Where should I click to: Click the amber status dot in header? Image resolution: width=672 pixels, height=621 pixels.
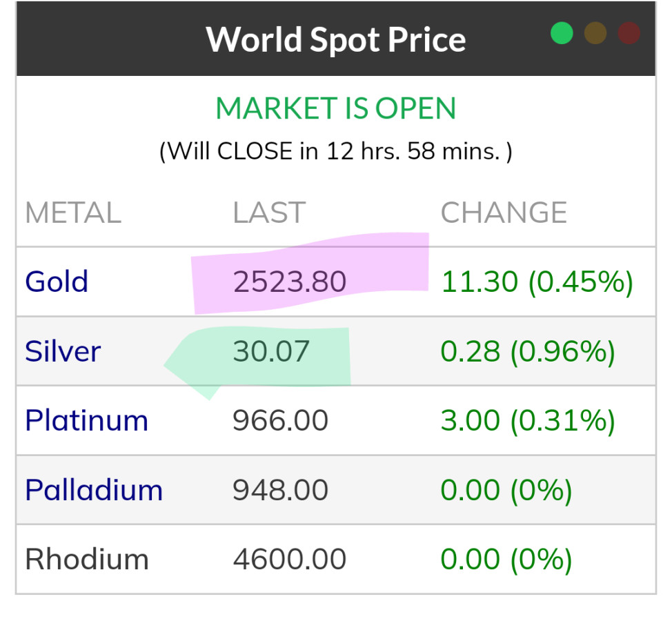[x=595, y=33]
